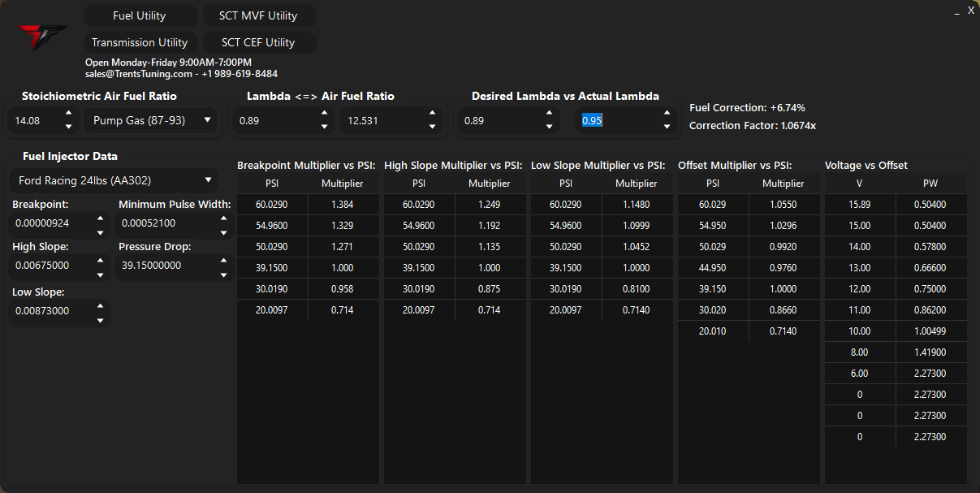The height and width of the screenshot is (493, 980).
Task: Select PW cell 0.57800
Action: point(930,247)
